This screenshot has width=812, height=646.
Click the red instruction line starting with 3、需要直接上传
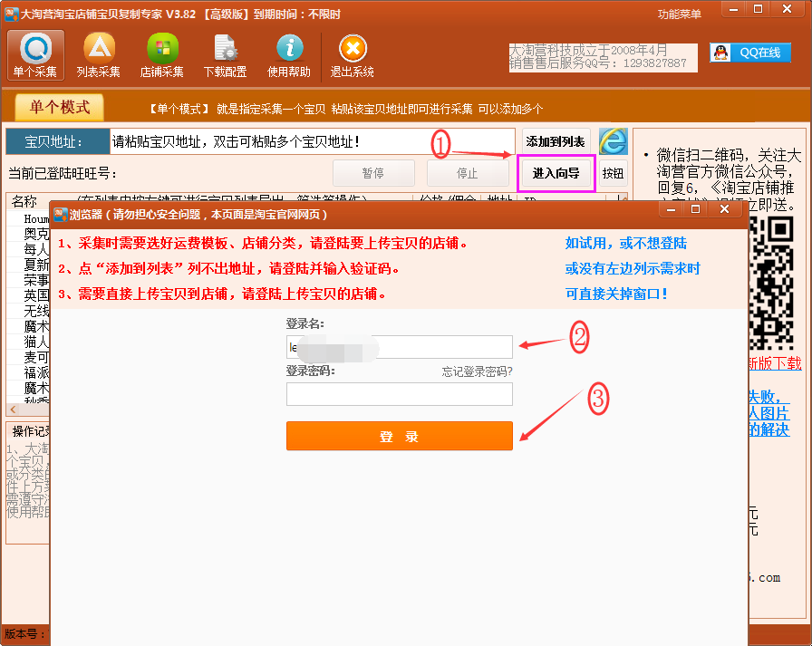222,294
